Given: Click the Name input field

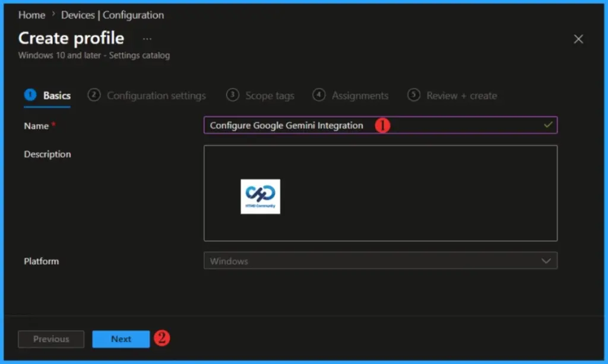Looking at the screenshot, I should coord(381,125).
